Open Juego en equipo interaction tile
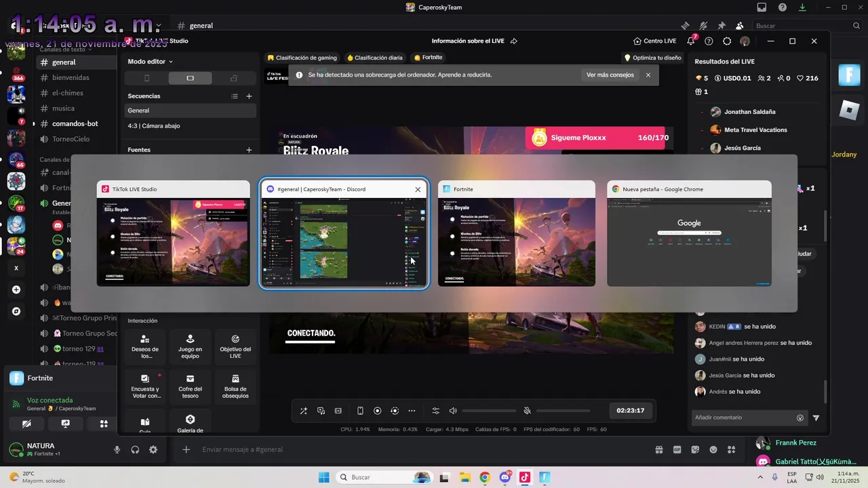Image resolution: width=868 pixels, height=488 pixels. tap(190, 346)
